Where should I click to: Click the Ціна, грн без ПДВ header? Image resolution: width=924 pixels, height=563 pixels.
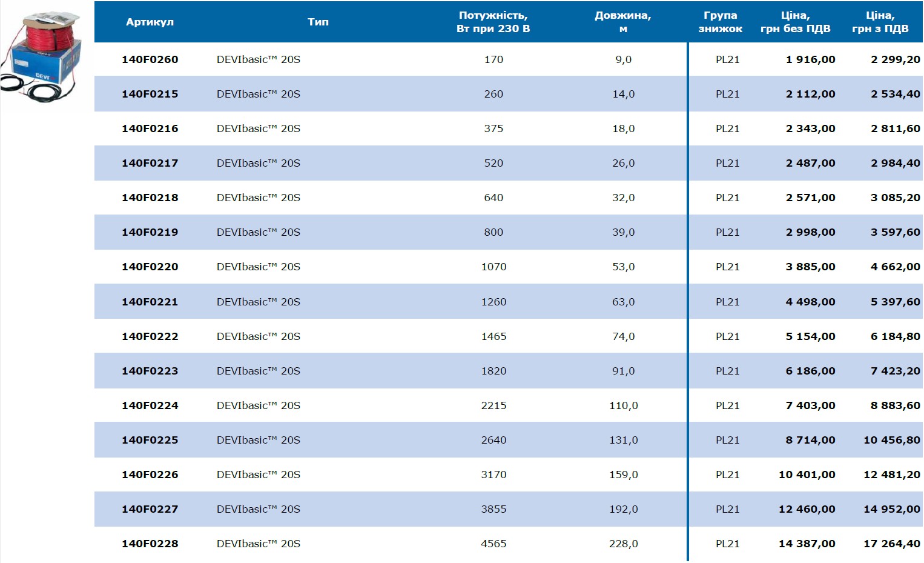pyautogui.click(x=796, y=22)
